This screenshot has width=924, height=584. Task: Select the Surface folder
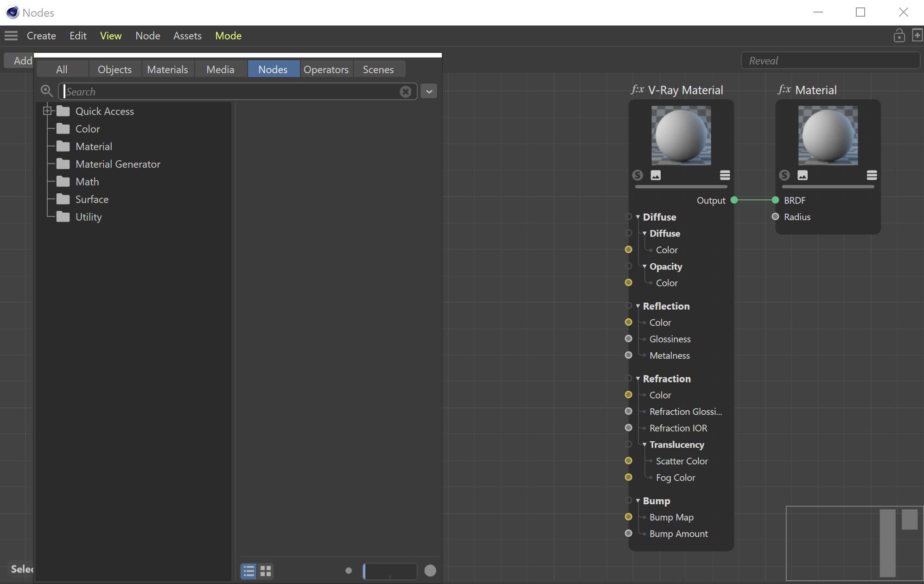92,199
